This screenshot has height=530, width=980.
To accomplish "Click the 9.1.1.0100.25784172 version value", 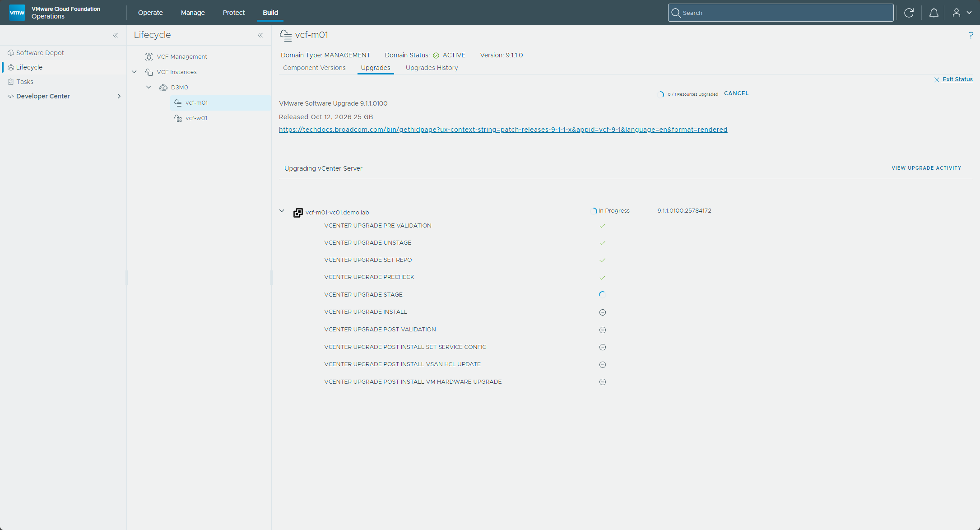I will (684, 211).
